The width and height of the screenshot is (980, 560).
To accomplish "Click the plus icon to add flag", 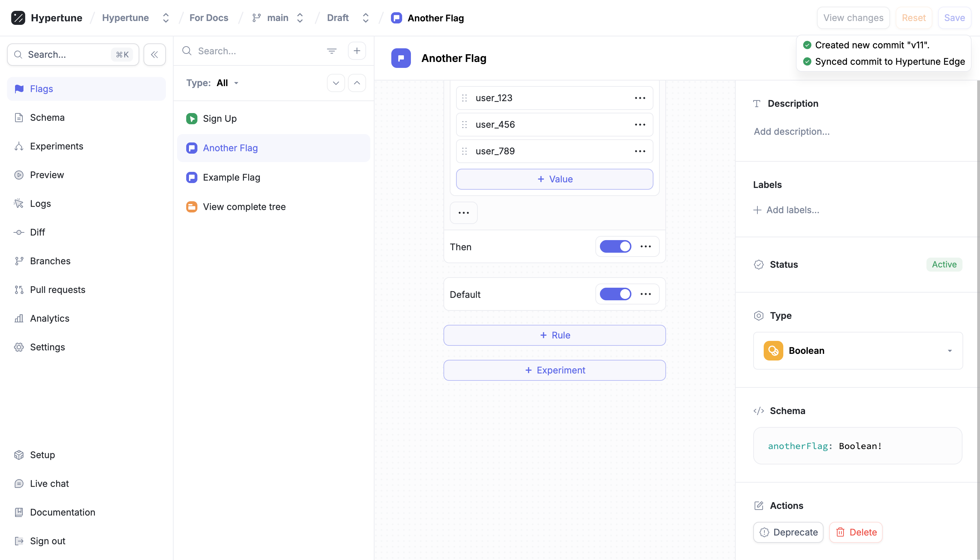I will [357, 51].
